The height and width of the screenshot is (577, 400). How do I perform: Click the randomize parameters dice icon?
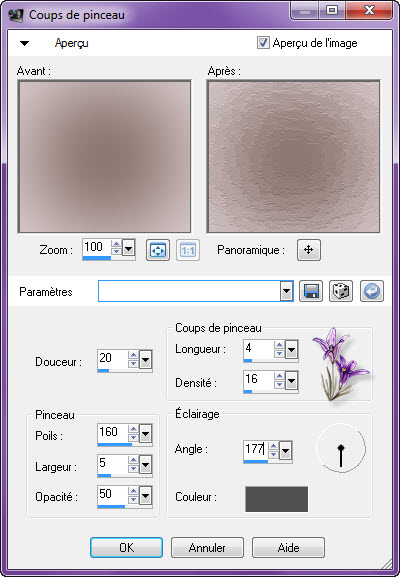tap(341, 291)
